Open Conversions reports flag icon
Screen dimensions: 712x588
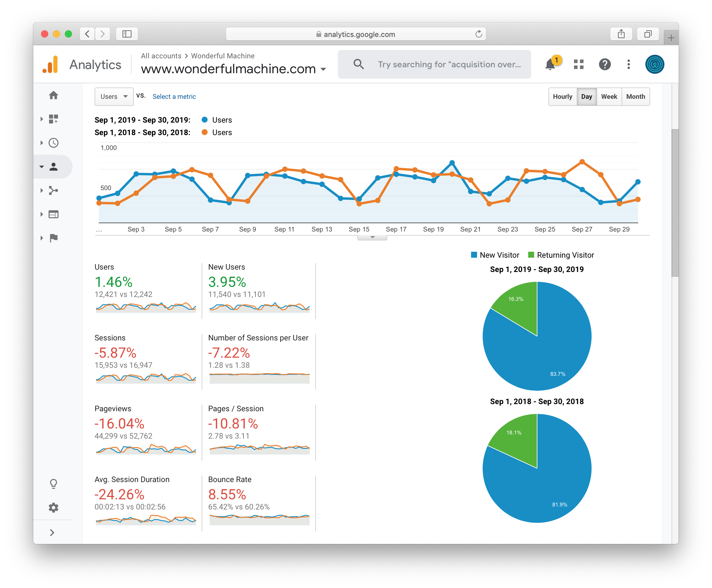point(54,238)
